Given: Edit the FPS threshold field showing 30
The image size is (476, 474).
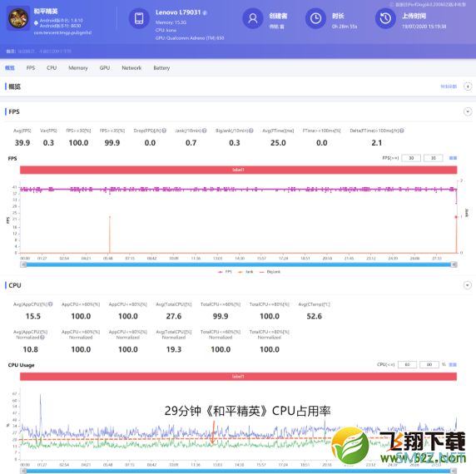Looking at the screenshot, I should coord(411,158).
